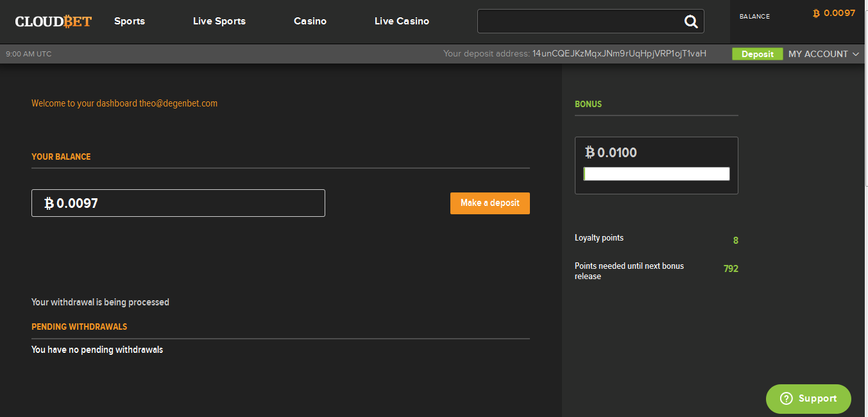Click the bonus amount 0.0100
This screenshot has height=417, width=868.
(x=617, y=153)
